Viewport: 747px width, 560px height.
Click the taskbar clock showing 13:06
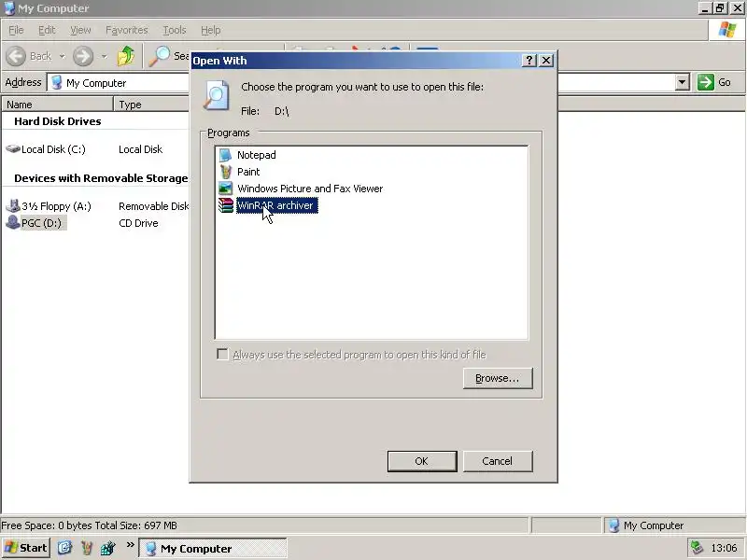point(724,548)
